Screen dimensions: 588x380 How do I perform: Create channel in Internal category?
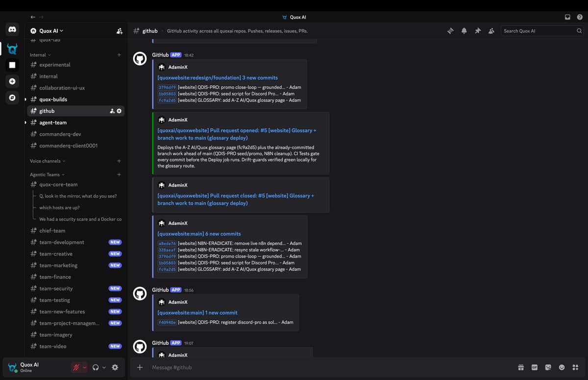pos(119,55)
